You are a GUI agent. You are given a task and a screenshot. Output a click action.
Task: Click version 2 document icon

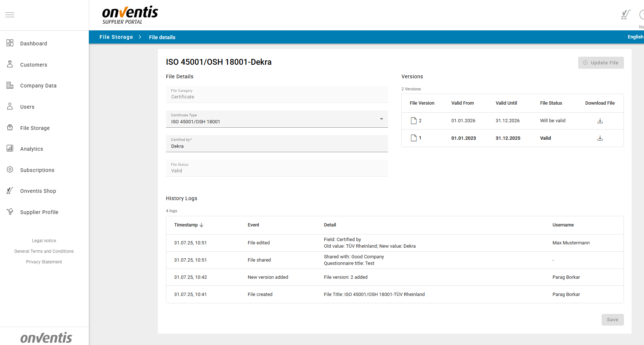click(413, 121)
